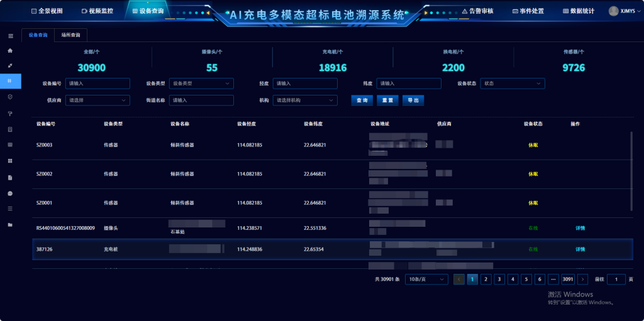
Task: Focus the 设备编号 input field
Action: point(97,83)
